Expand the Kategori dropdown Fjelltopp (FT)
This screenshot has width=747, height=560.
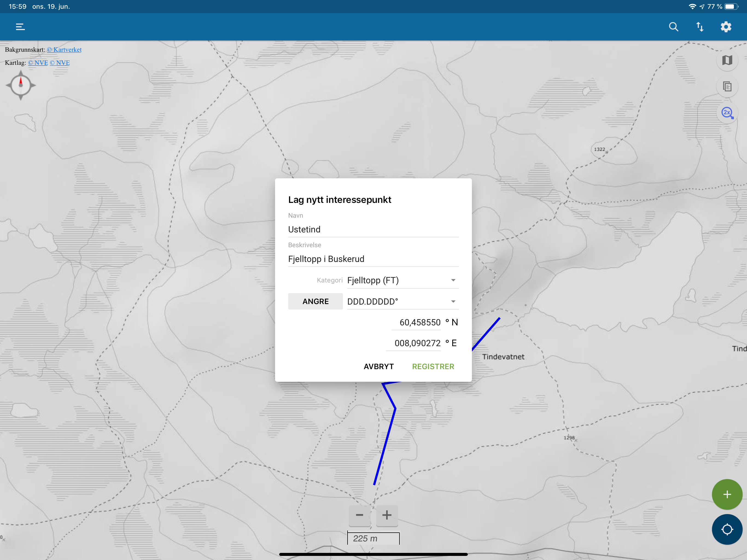coord(402,280)
